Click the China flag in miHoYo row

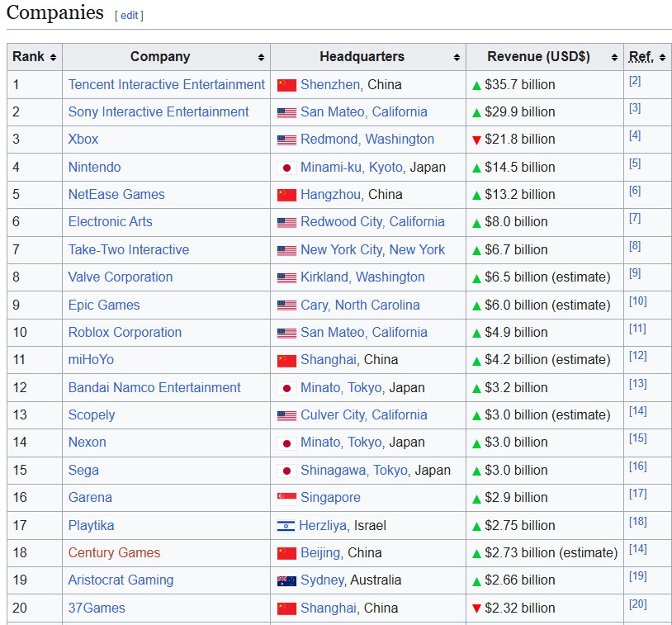[x=286, y=361]
